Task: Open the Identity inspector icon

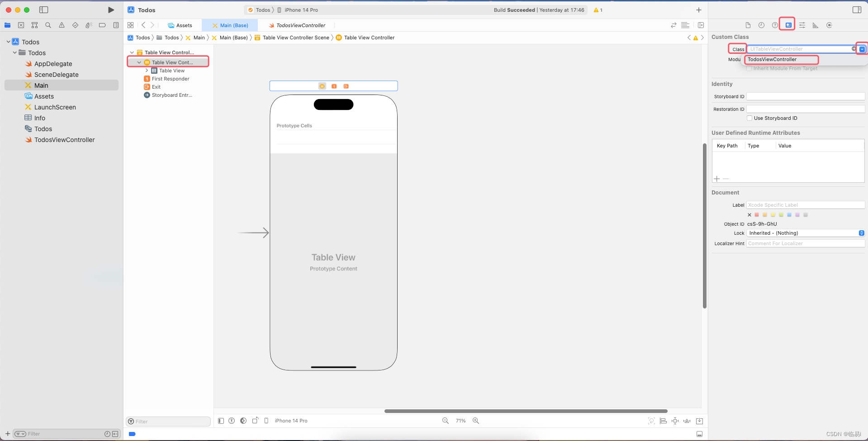Action: [788, 25]
